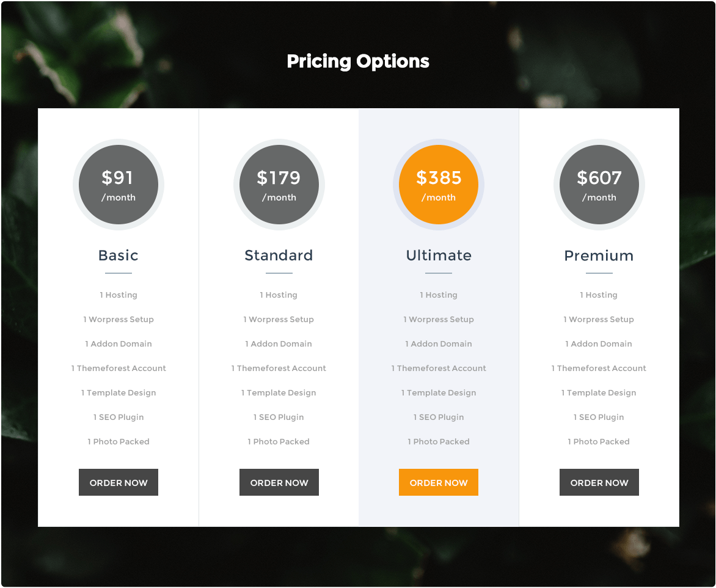Click the Standard plan ORDER NOW button
This screenshot has width=716, height=588.
(279, 482)
